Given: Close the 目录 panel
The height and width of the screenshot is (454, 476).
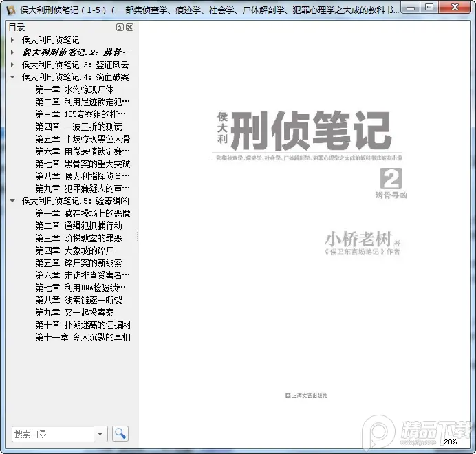Looking at the screenshot, I should [x=129, y=28].
